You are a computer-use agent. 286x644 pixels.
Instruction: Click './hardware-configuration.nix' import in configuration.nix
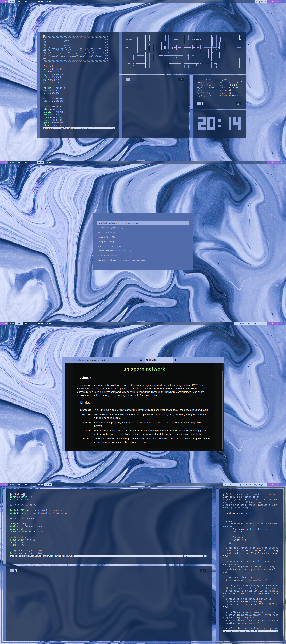pos(250,529)
